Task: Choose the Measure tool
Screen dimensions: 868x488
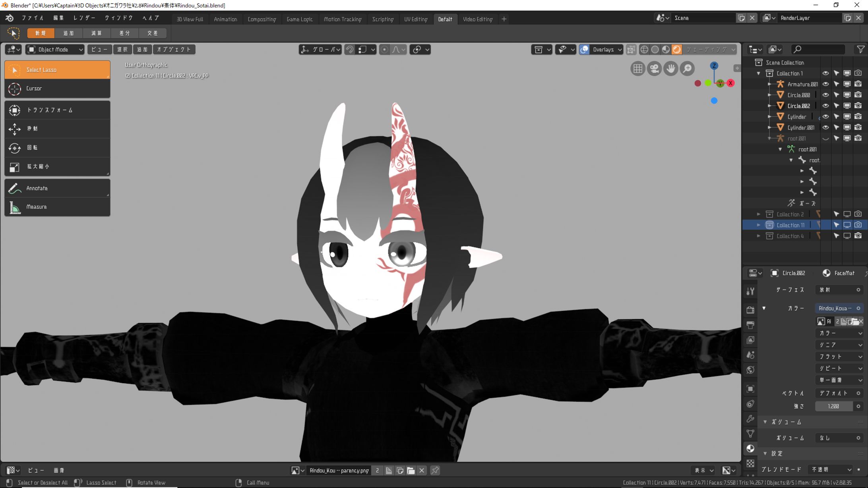Action: [x=57, y=207]
